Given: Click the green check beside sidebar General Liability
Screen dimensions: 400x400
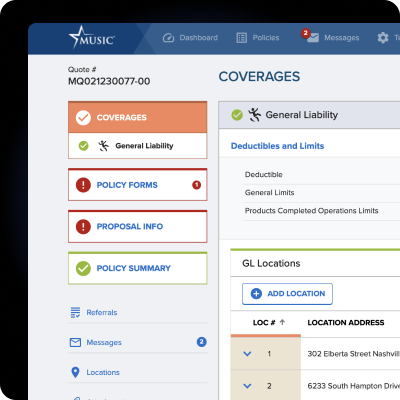Looking at the screenshot, I should 83,146.
